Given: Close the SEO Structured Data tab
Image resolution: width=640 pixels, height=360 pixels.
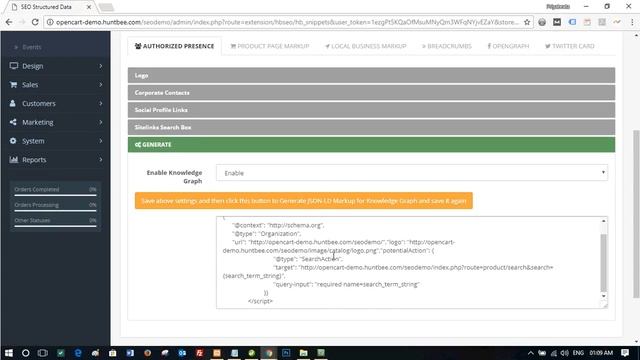Looking at the screenshot, I should click(x=89, y=7).
